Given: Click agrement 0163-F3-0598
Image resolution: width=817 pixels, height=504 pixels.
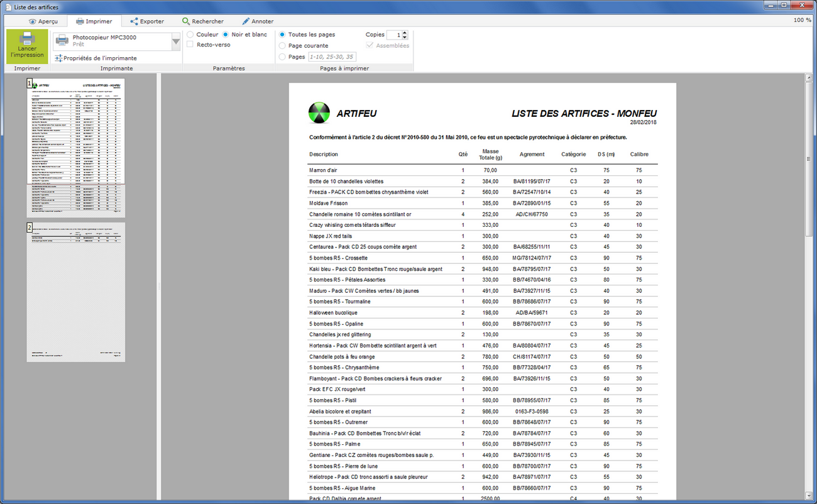Looking at the screenshot, I should pos(532,411).
